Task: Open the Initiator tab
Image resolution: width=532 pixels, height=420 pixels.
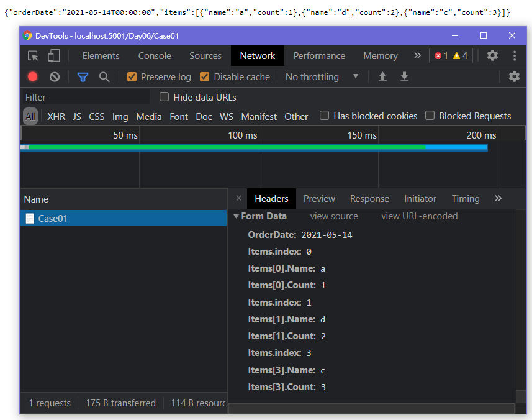Action: coord(420,199)
